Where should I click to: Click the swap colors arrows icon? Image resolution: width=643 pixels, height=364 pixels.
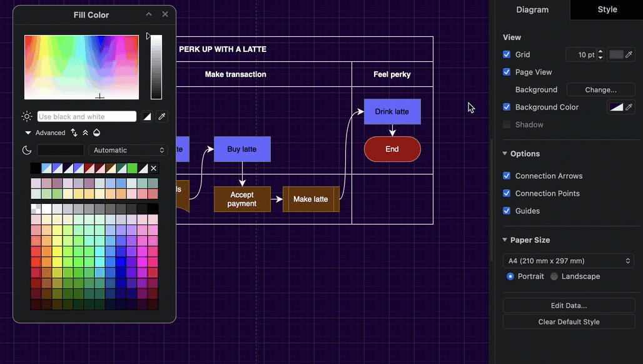coord(74,133)
